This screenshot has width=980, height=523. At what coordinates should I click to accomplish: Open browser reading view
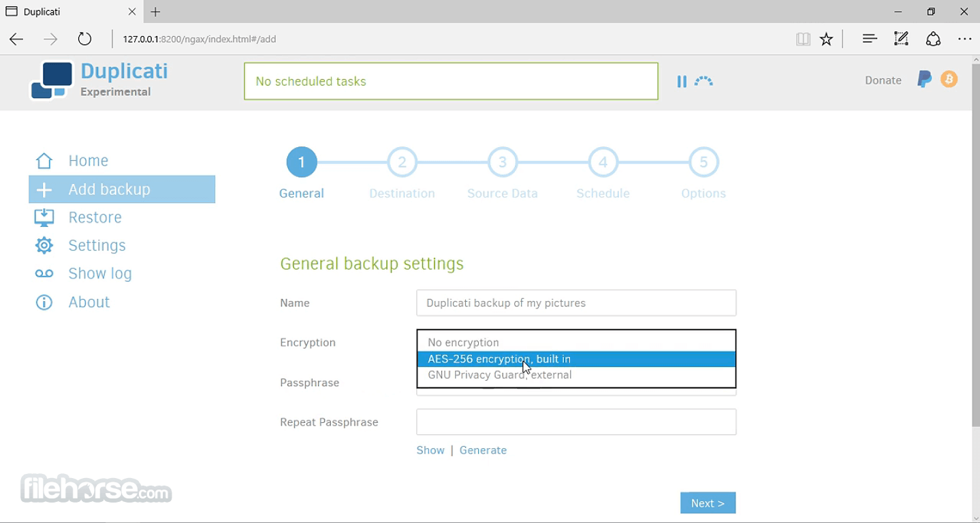(803, 39)
